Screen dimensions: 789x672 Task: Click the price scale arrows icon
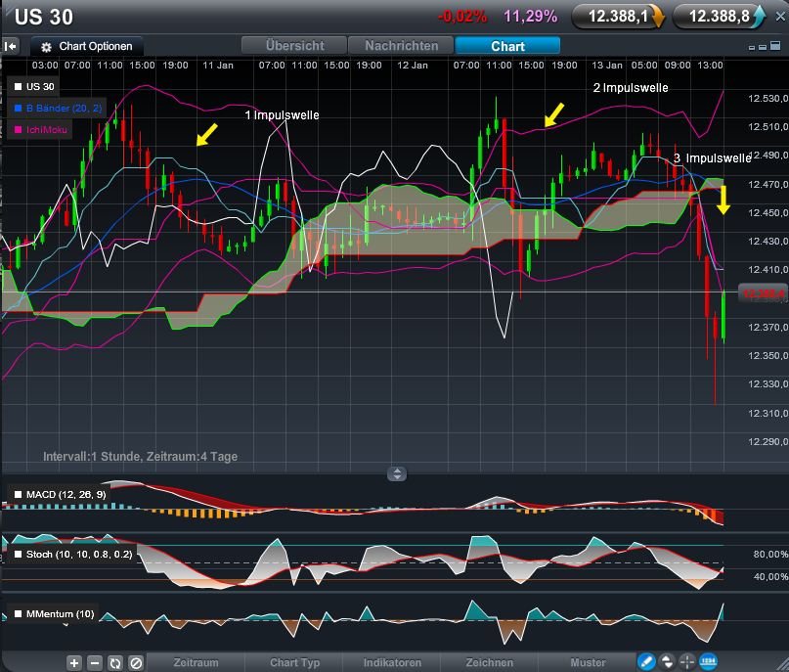coord(667,662)
